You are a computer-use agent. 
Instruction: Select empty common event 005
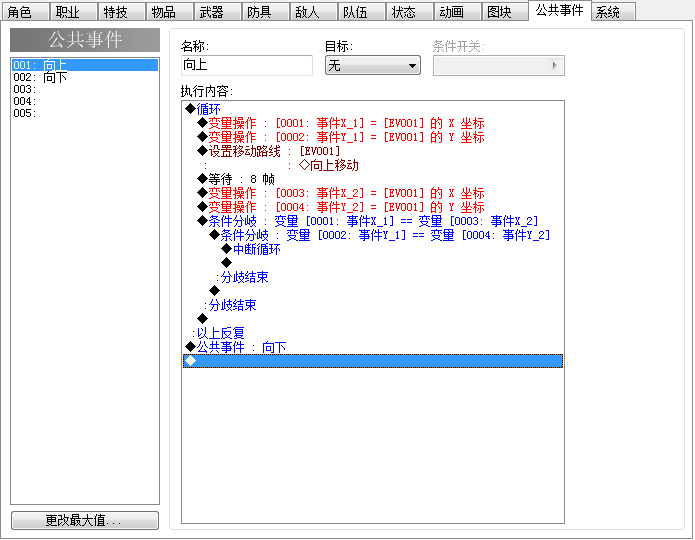(x=85, y=113)
